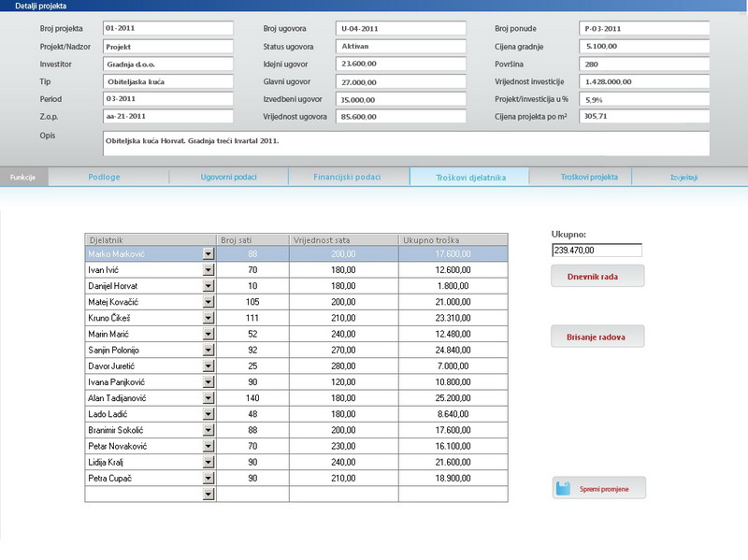The image size is (748, 560).
Task: Click the Broj sati column header
Action: tap(252, 240)
